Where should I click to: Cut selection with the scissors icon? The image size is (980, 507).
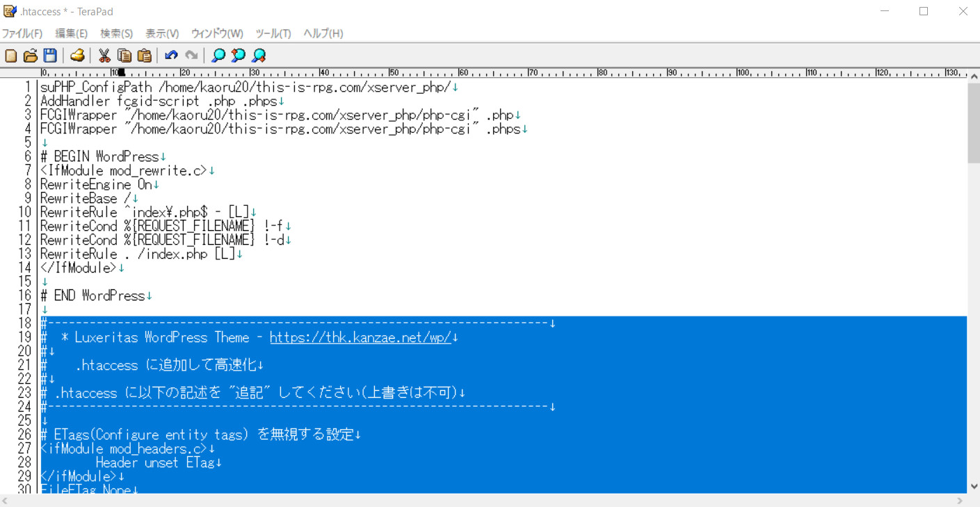pyautogui.click(x=104, y=56)
